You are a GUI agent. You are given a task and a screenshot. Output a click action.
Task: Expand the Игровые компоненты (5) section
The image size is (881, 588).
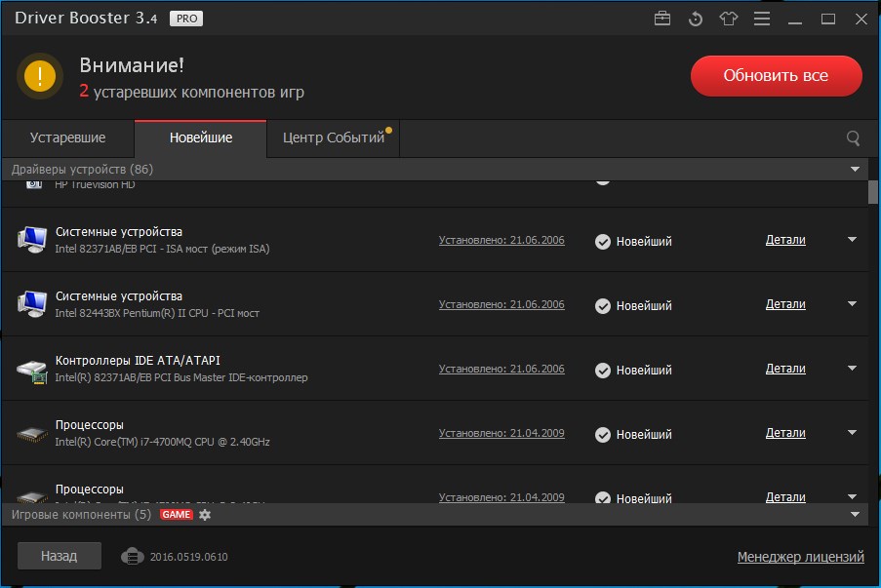(855, 515)
